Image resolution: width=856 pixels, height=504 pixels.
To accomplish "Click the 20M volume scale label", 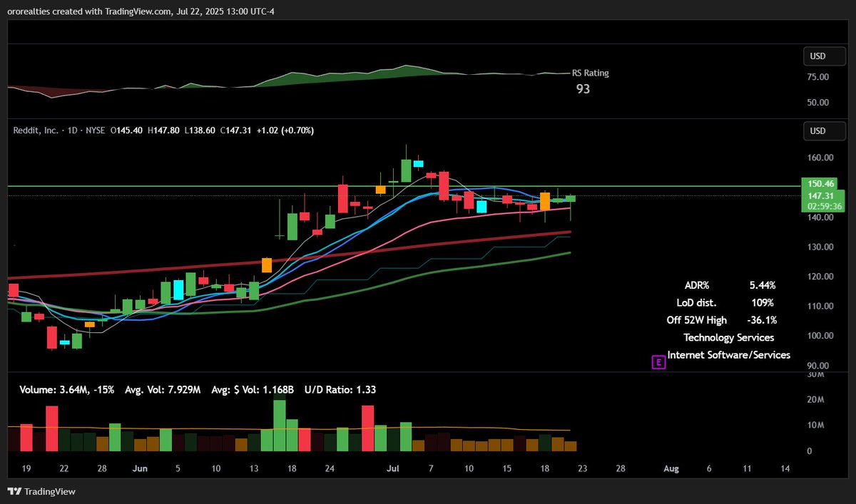I will click(816, 399).
